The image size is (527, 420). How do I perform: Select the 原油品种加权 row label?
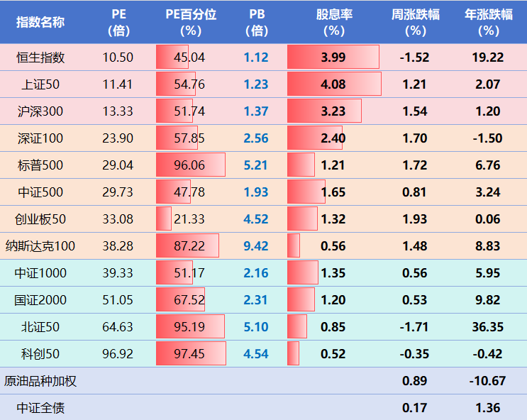[x=40, y=381]
